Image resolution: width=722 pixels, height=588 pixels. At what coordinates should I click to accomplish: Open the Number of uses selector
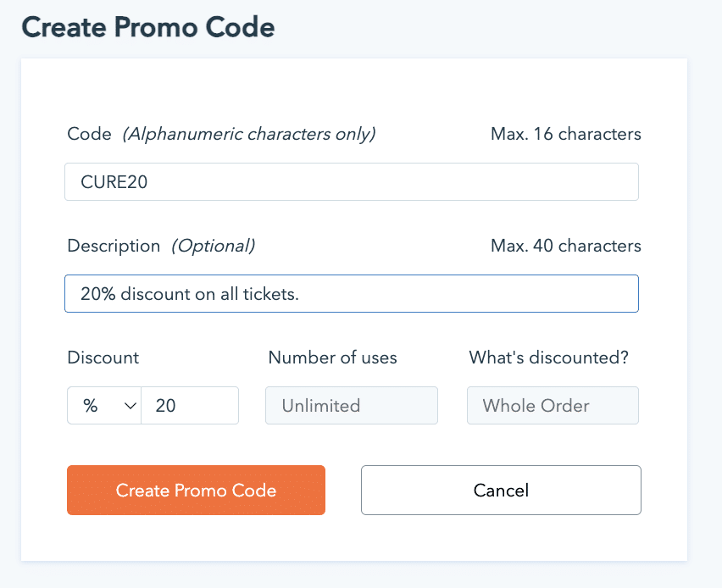(351, 405)
